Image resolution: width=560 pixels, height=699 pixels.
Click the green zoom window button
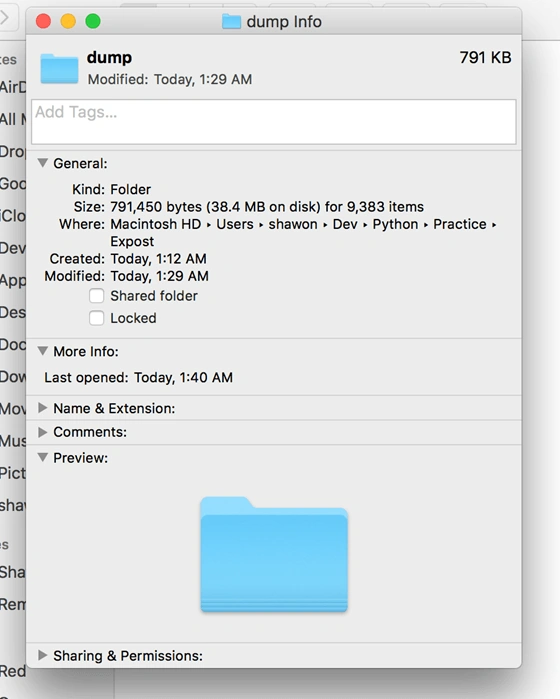pyautogui.click(x=93, y=21)
